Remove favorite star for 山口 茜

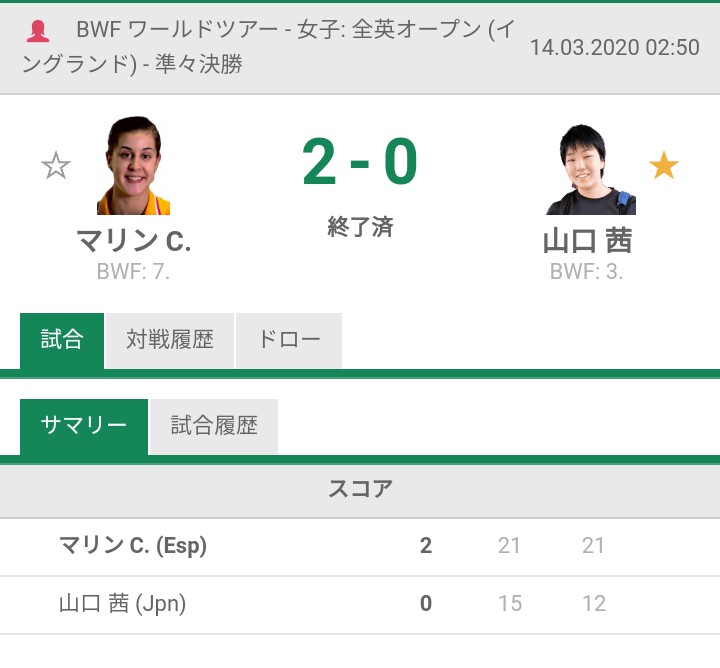(x=664, y=165)
